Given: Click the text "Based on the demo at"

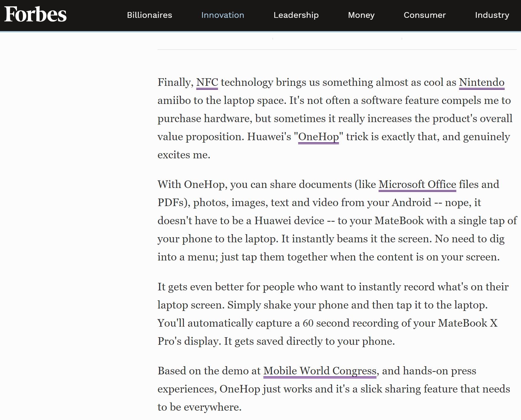Looking at the screenshot, I should 209,371.
